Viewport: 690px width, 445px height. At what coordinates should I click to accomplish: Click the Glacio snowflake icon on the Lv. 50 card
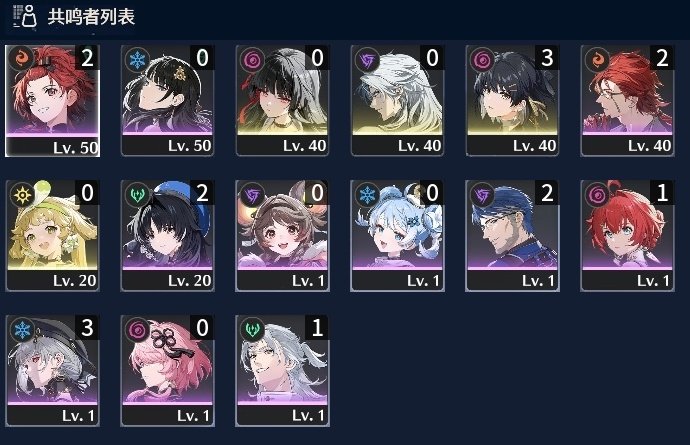(x=137, y=59)
